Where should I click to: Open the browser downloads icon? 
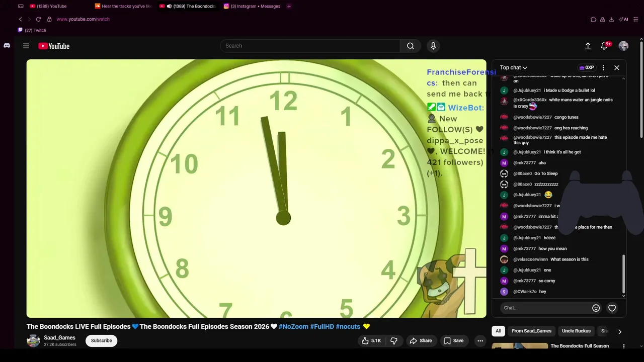[x=611, y=20]
